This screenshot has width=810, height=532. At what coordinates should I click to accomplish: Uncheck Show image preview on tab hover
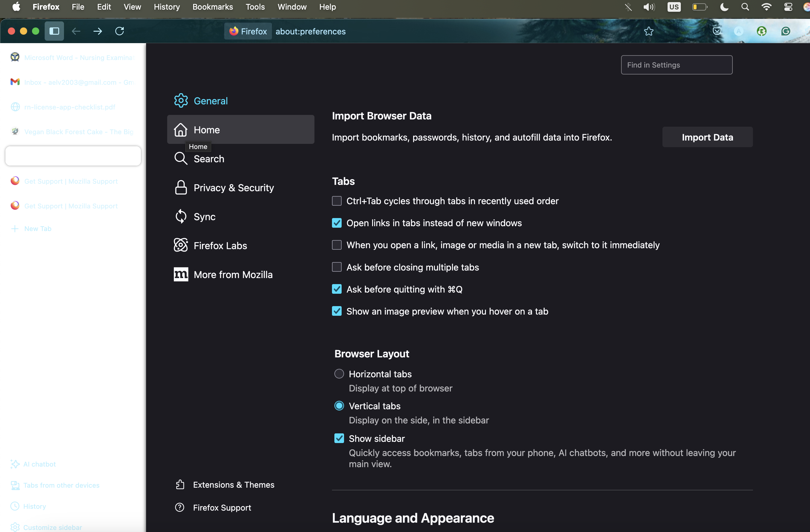click(336, 311)
